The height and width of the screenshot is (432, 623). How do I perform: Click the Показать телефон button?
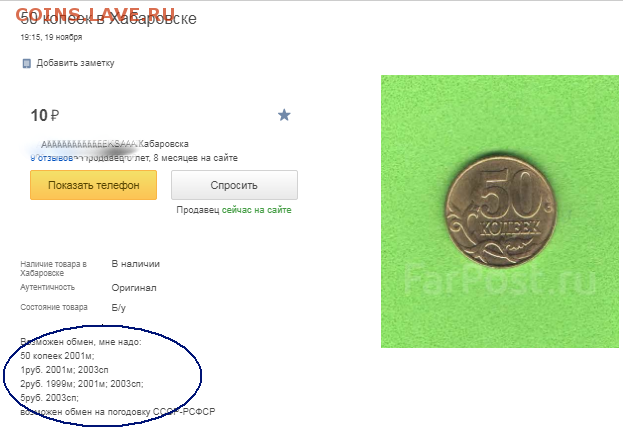pyautogui.click(x=93, y=185)
